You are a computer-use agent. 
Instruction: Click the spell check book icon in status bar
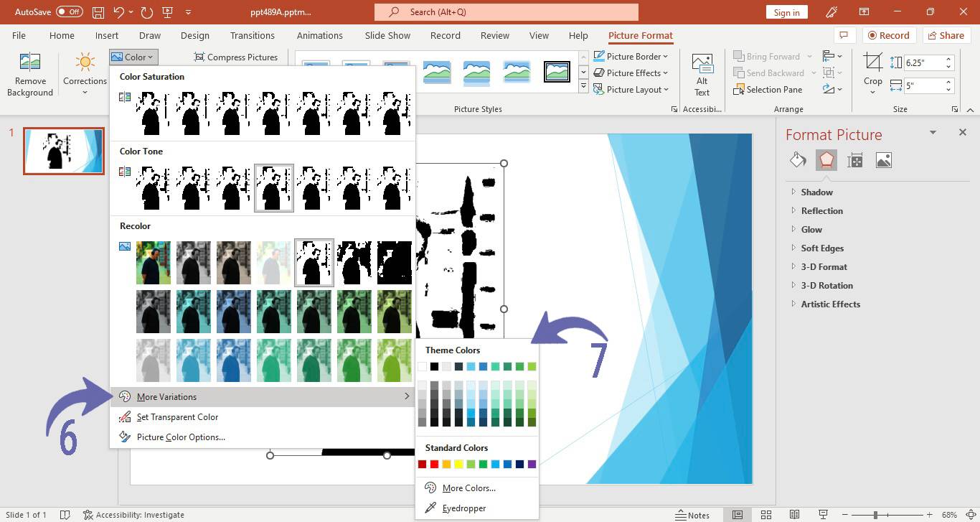(65, 515)
